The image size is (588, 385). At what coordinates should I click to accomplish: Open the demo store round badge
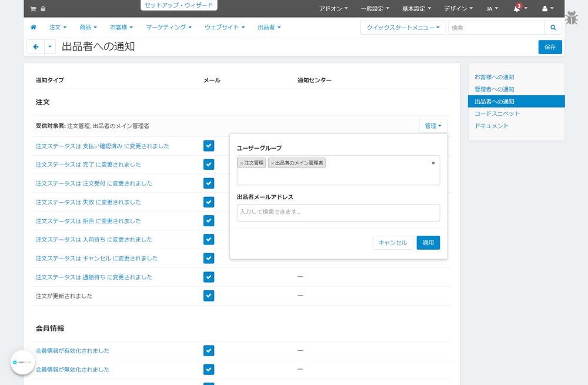click(22, 362)
